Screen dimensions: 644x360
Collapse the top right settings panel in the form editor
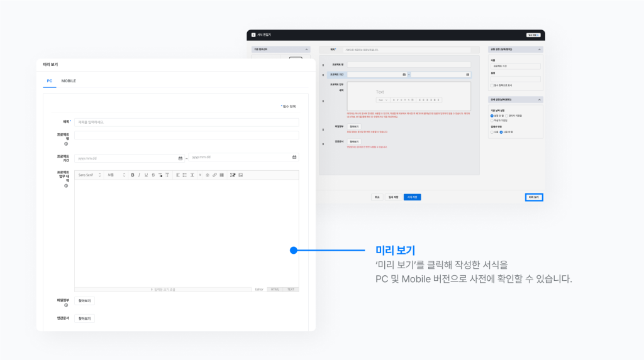(539, 50)
